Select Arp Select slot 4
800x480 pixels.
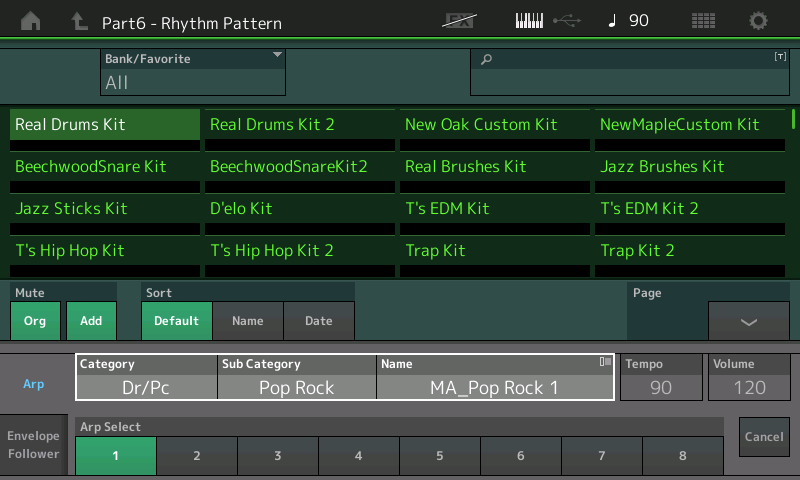tap(358, 456)
